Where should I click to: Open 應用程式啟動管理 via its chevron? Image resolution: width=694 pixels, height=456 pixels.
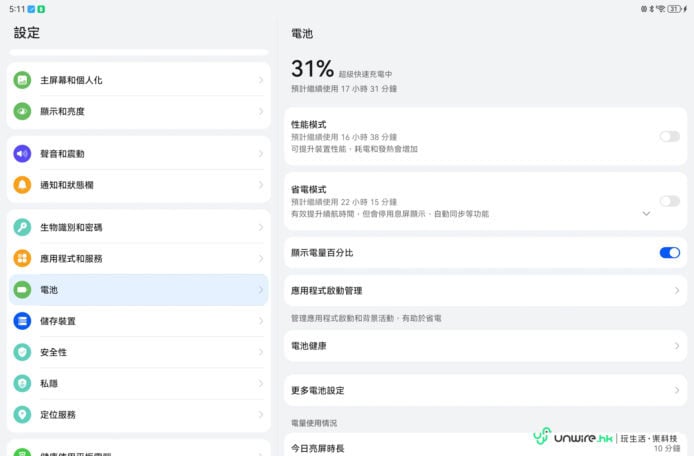click(x=677, y=291)
